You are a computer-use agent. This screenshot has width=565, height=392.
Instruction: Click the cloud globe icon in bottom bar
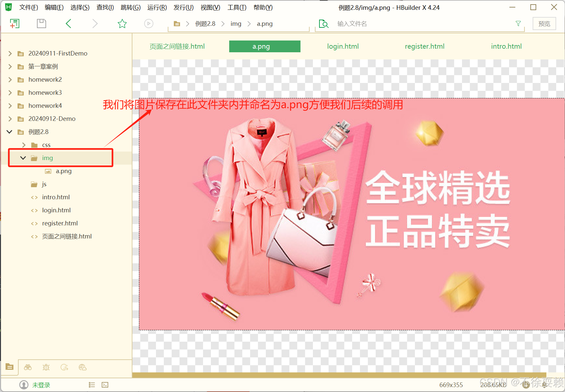tap(83, 367)
